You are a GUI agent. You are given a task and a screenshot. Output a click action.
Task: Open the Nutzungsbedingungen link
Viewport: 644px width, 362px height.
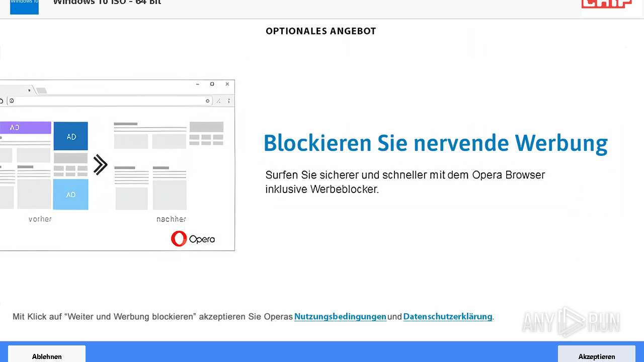[x=340, y=317]
